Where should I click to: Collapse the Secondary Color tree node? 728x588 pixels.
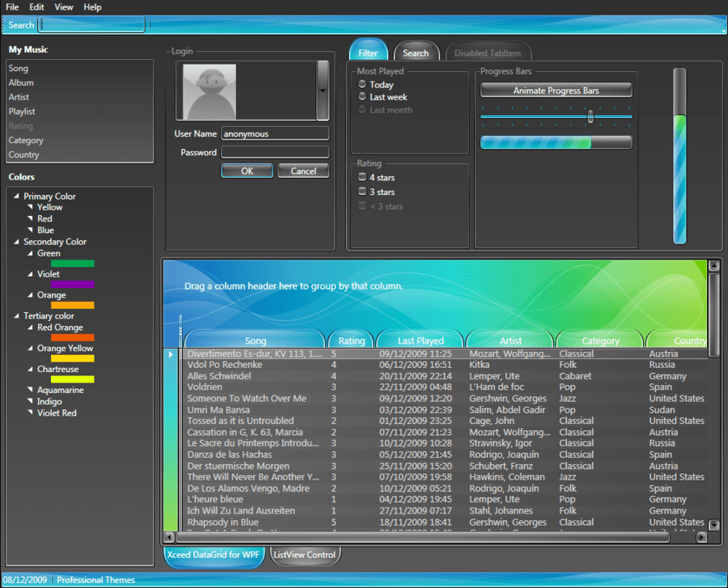pos(17,241)
